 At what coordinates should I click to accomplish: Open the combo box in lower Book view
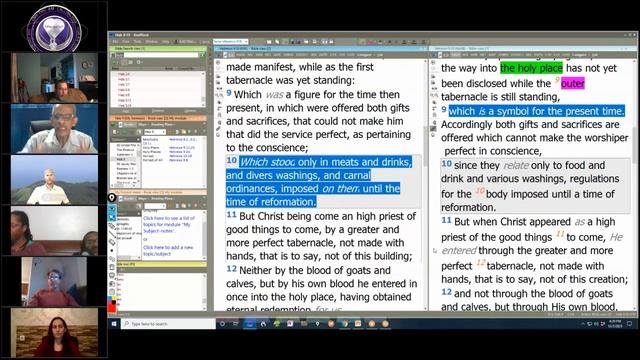(155, 206)
